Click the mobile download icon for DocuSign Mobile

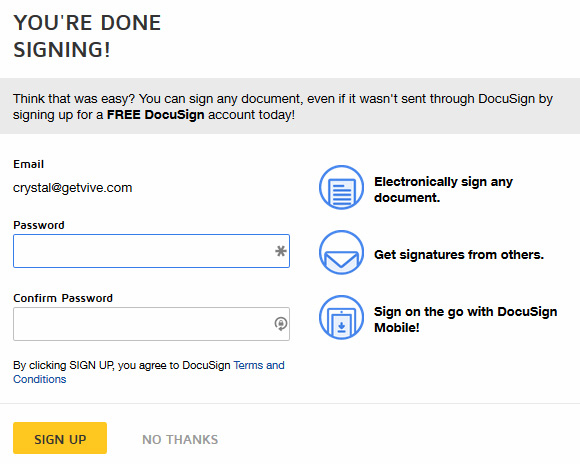click(x=341, y=317)
